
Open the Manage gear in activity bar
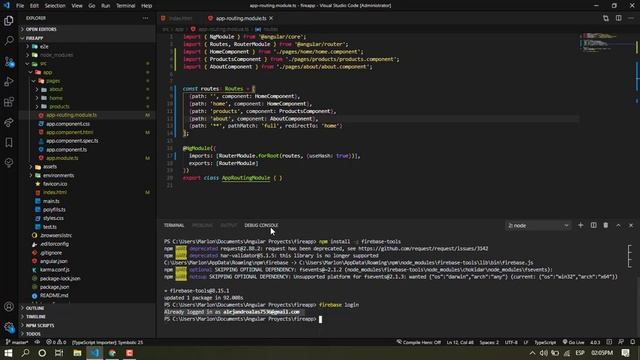[x=9, y=327]
